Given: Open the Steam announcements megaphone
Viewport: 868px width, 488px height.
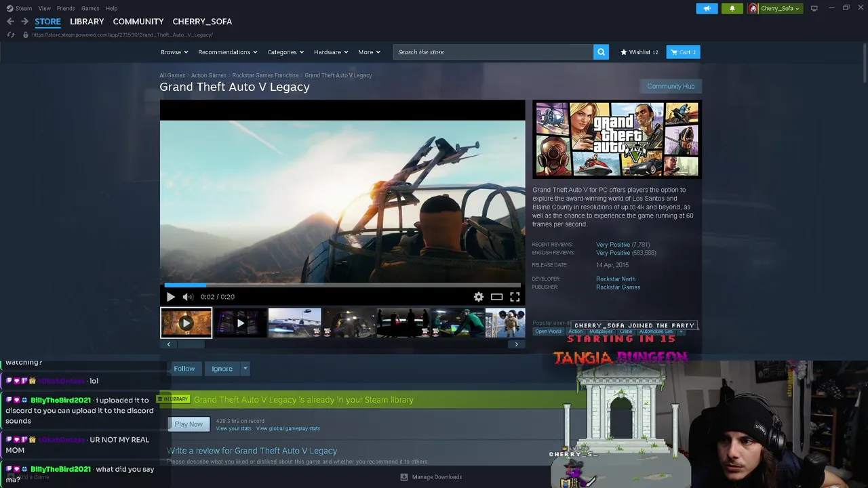Looking at the screenshot, I should point(707,8).
